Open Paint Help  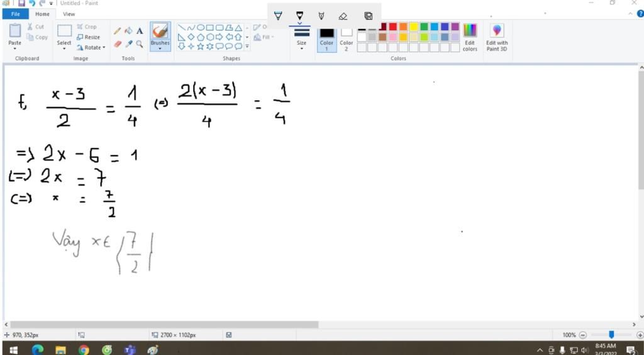(x=640, y=14)
